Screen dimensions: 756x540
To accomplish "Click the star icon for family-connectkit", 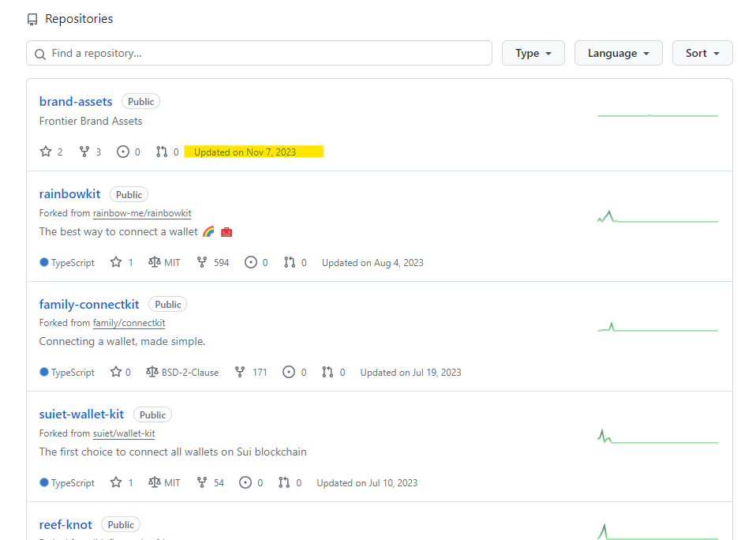I will coord(116,372).
